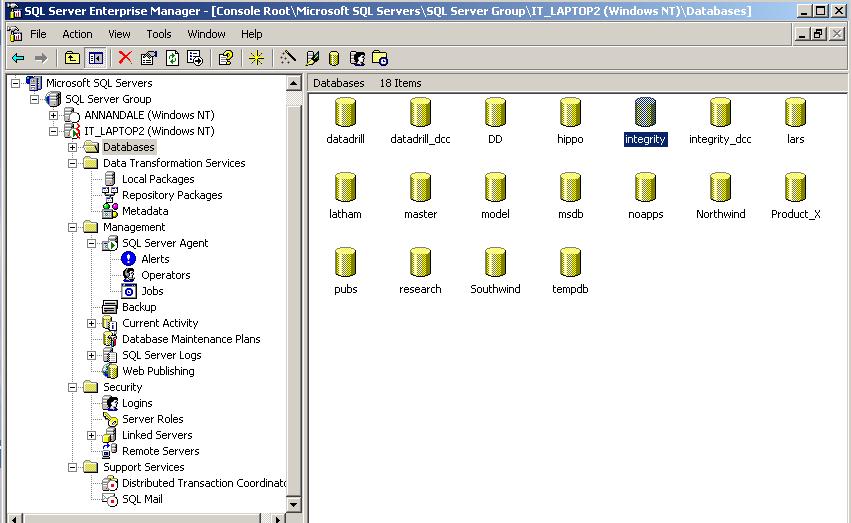Select Alerts under SQL Server Agent
Viewport: 851px width, 523px height.
pos(155,259)
